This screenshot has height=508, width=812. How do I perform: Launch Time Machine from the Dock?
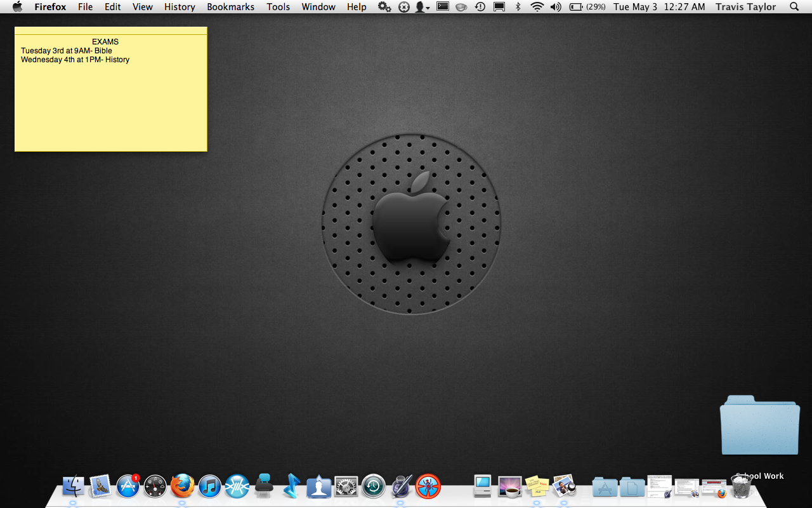point(374,486)
